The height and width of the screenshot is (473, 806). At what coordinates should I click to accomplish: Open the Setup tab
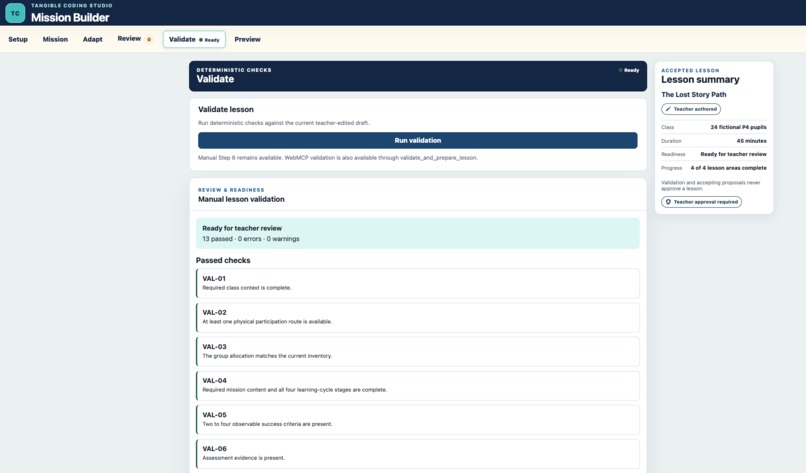18,39
